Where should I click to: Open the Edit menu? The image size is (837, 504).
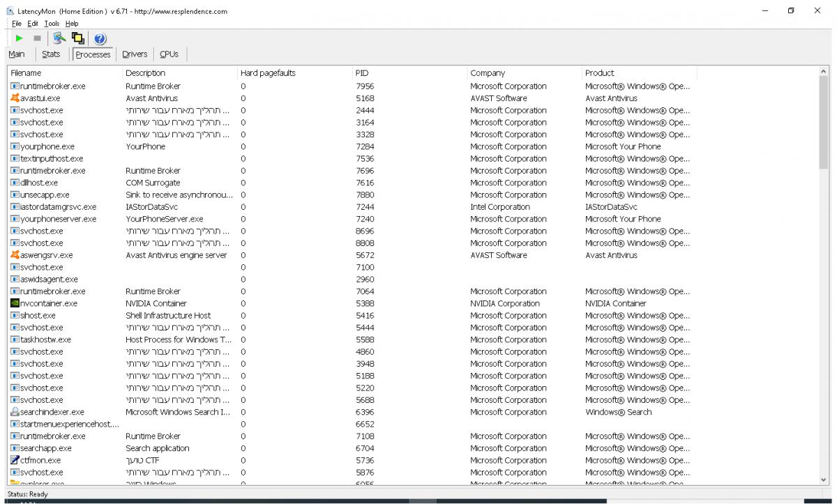[x=33, y=24]
